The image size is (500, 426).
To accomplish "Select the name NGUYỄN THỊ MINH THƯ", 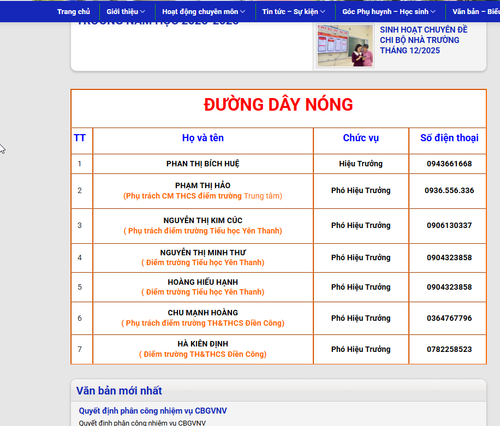I will click(203, 253).
